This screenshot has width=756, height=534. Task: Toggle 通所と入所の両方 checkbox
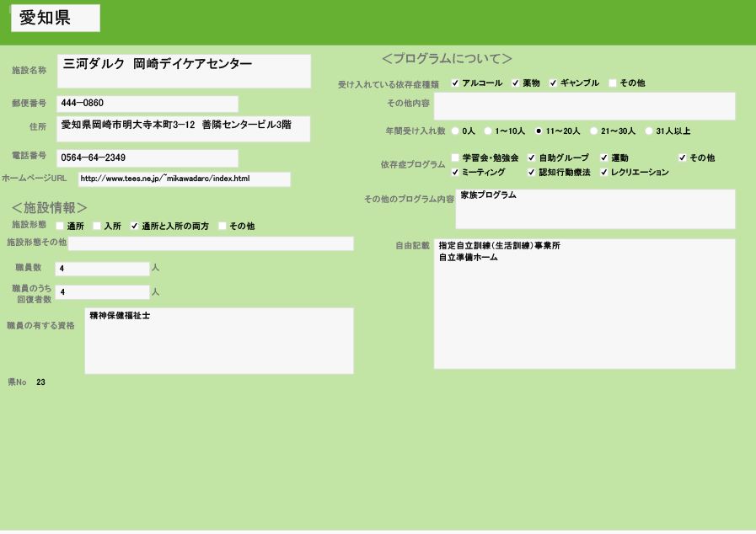[x=135, y=227]
